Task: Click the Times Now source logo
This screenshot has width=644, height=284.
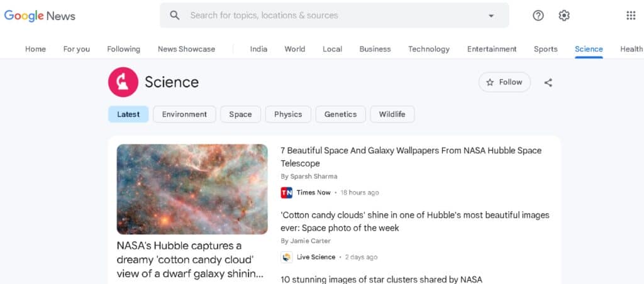Action: (x=287, y=193)
